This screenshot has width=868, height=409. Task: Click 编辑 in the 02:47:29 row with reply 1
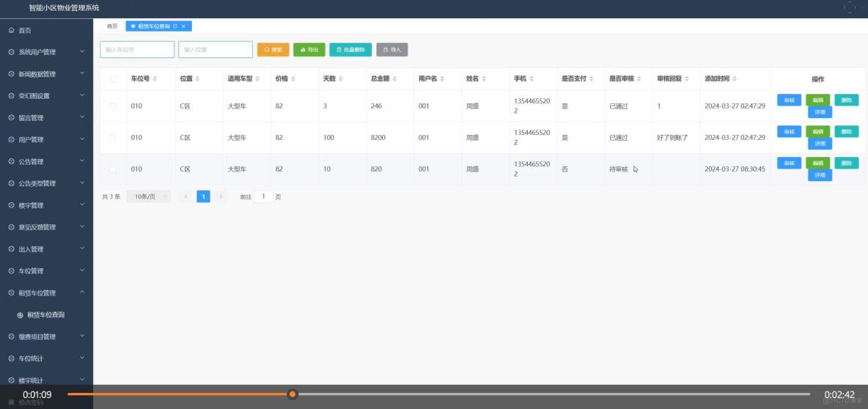(817, 100)
